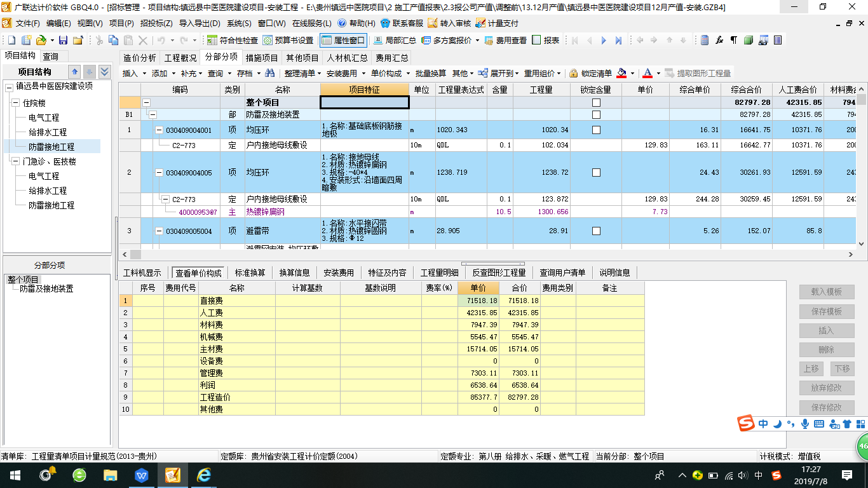Apply the fill color paint bucket
868x488 pixels.
621,73
